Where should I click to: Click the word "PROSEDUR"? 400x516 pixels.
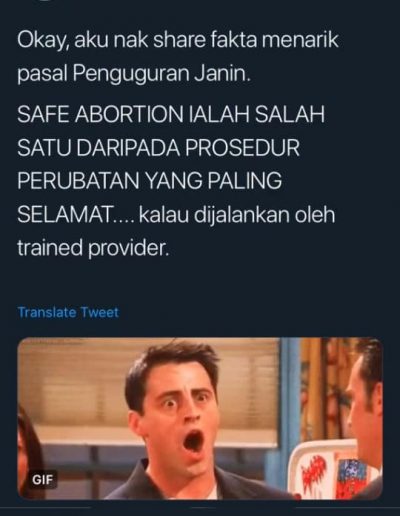point(242,147)
